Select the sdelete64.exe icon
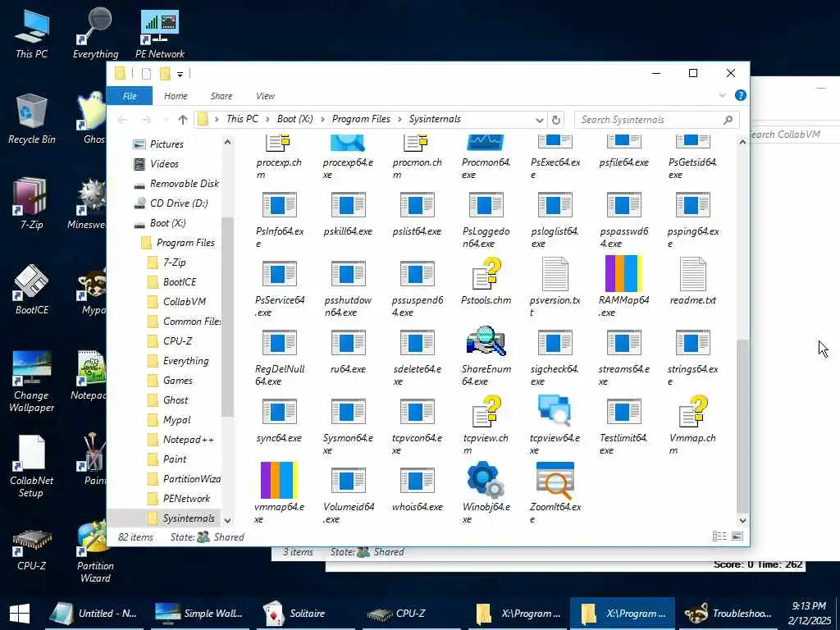The height and width of the screenshot is (630, 840). click(417, 343)
